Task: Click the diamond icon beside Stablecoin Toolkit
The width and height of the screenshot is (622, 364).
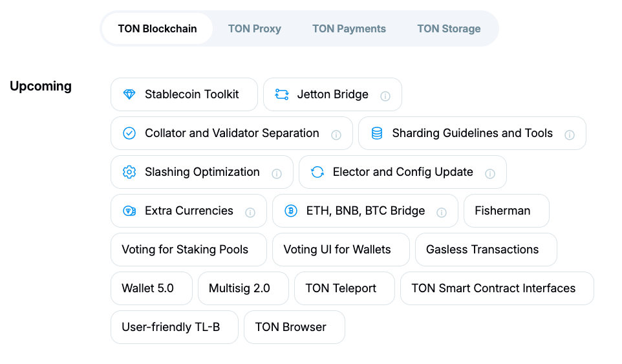Action: pyautogui.click(x=129, y=94)
